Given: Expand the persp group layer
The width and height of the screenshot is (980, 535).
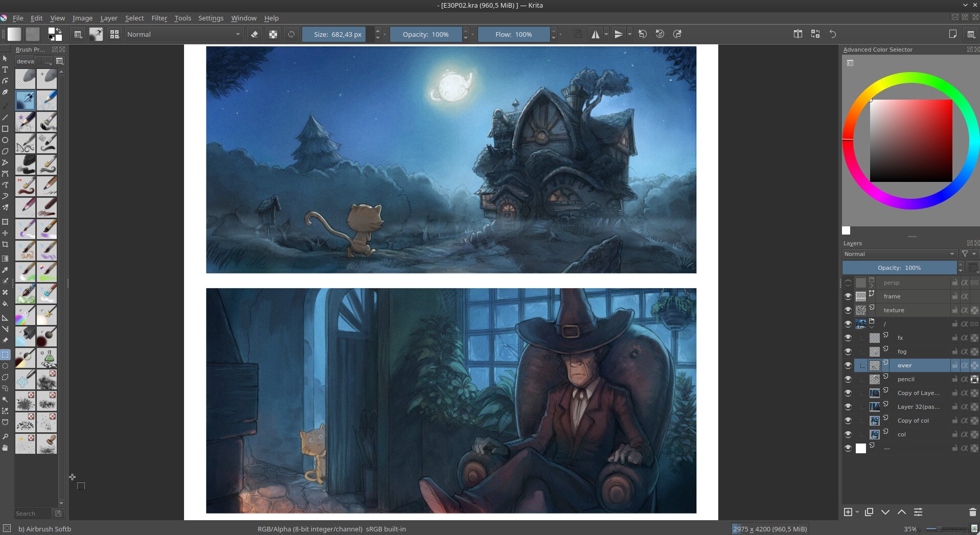Looking at the screenshot, I should coord(872,285).
